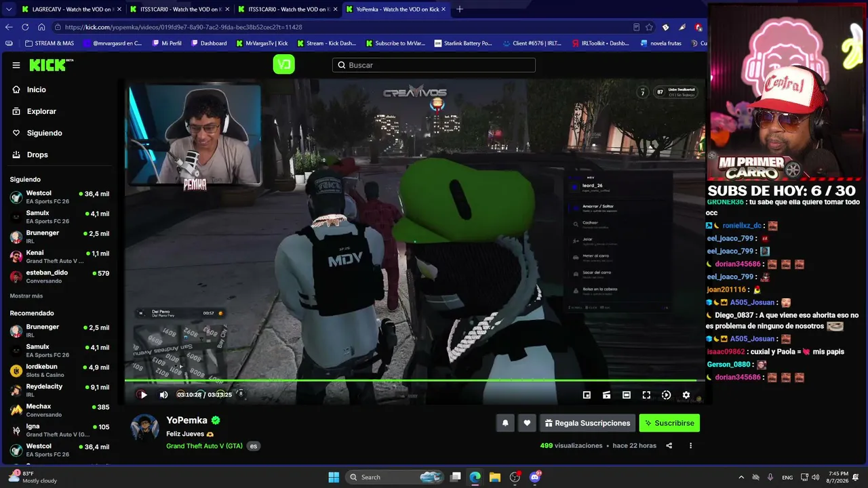Image resolution: width=868 pixels, height=488 pixels.
Task: Open Windows Start menu
Action: tap(334, 477)
